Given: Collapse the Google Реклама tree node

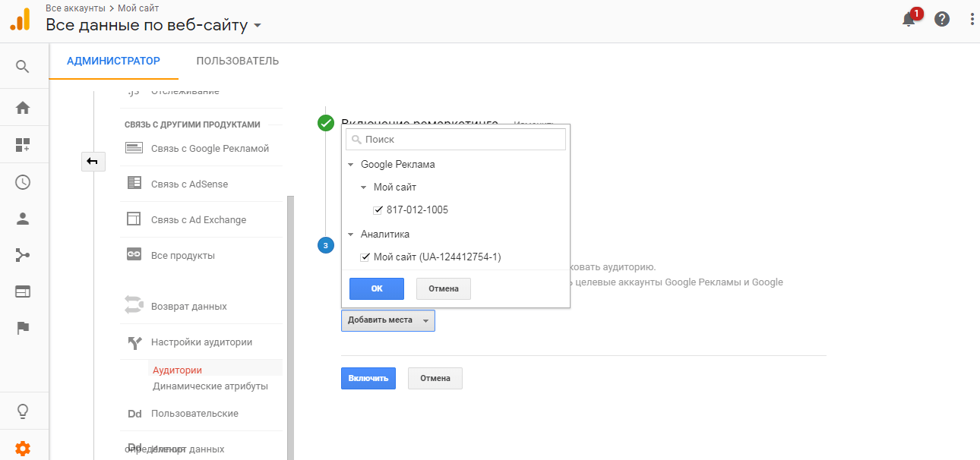Looking at the screenshot, I should coord(351,165).
